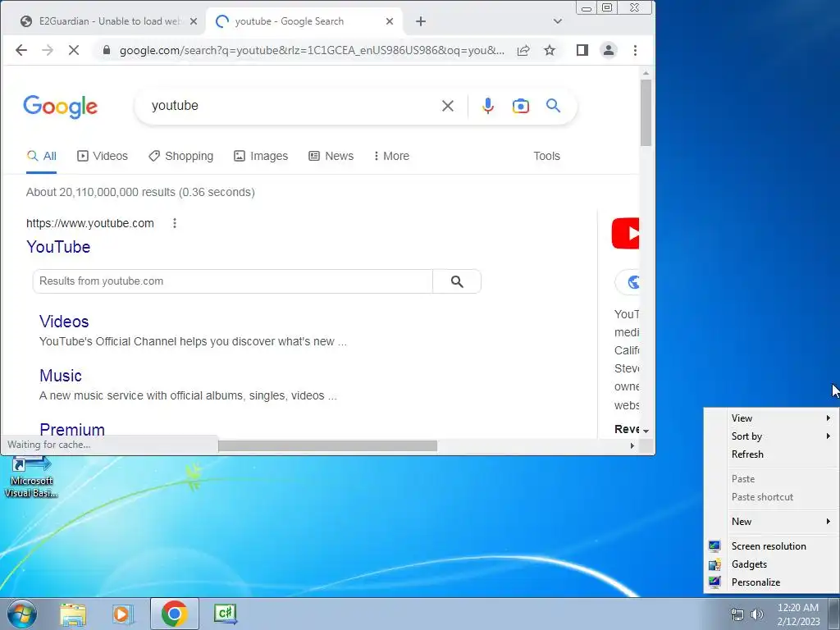The width and height of the screenshot is (840, 630).
Task: Open the Microsoft Visual Basic desktop shortcut
Action: (31, 477)
